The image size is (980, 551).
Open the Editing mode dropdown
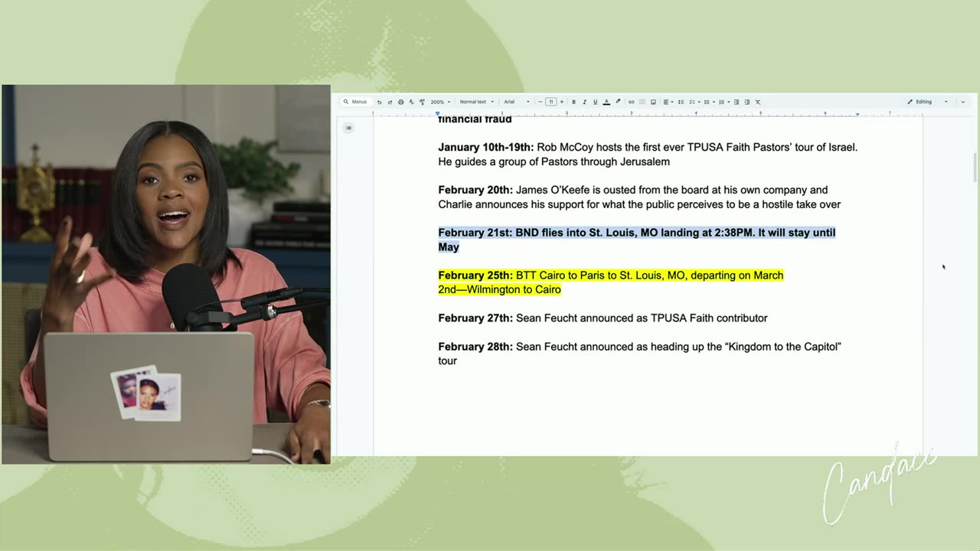click(927, 102)
